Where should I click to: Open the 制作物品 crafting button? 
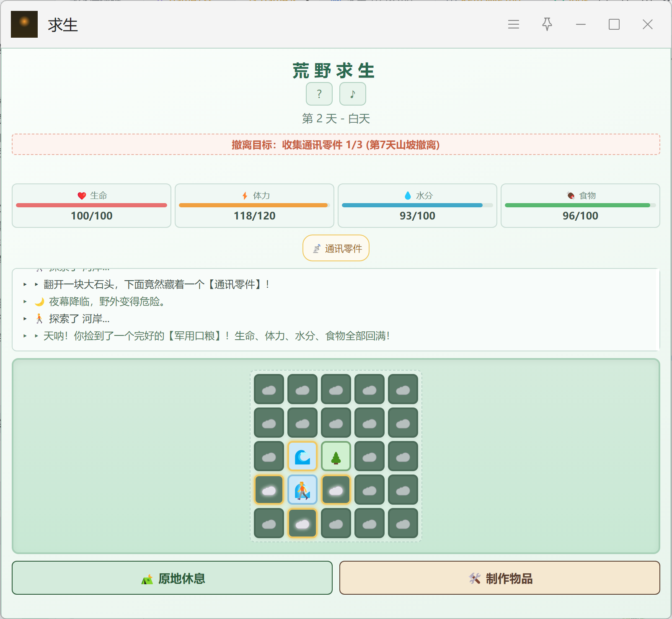[500, 578]
